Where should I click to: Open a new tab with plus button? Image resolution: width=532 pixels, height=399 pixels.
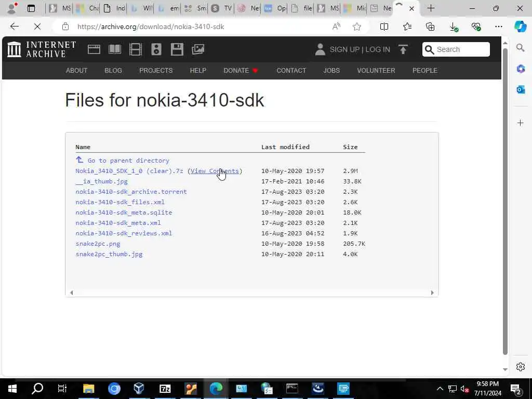click(x=431, y=8)
